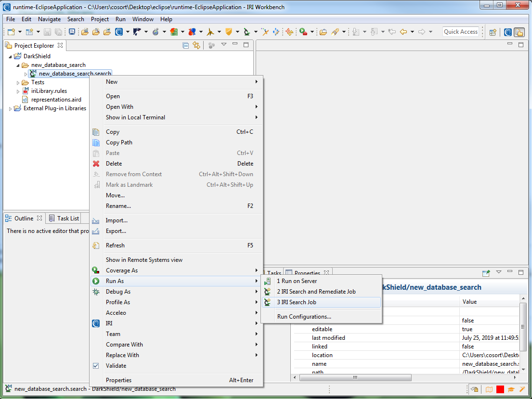Click the microscope search toolbar icon
The width and height of the screenshot is (532, 399).
tap(247, 32)
